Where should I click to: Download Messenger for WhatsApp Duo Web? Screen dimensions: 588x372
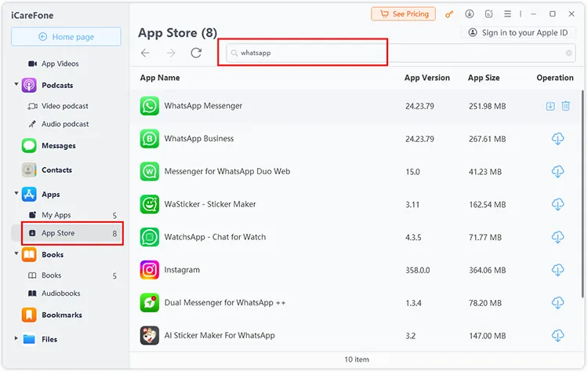[557, 172]
